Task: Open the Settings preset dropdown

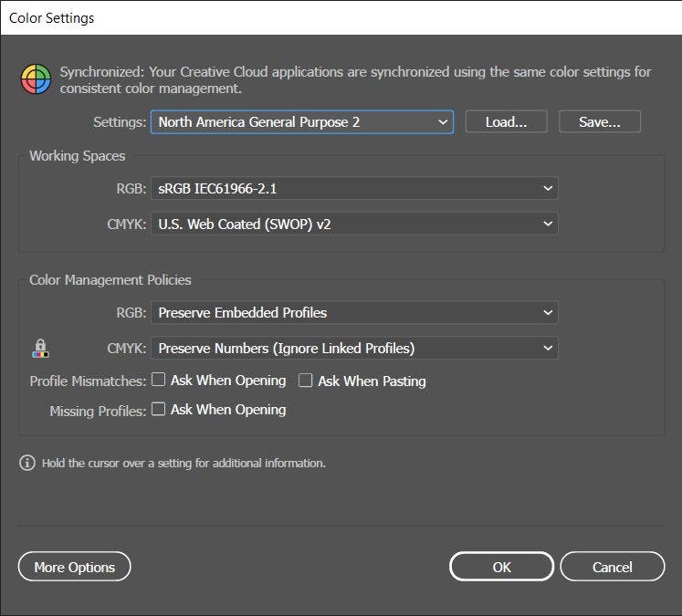Action: pyautogui.click(x=301, y=121)
